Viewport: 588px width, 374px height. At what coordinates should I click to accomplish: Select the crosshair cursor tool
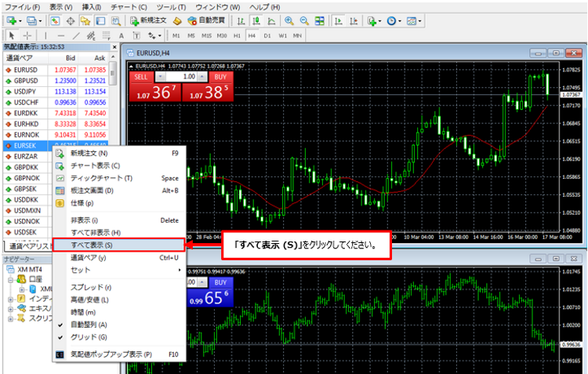27,35
